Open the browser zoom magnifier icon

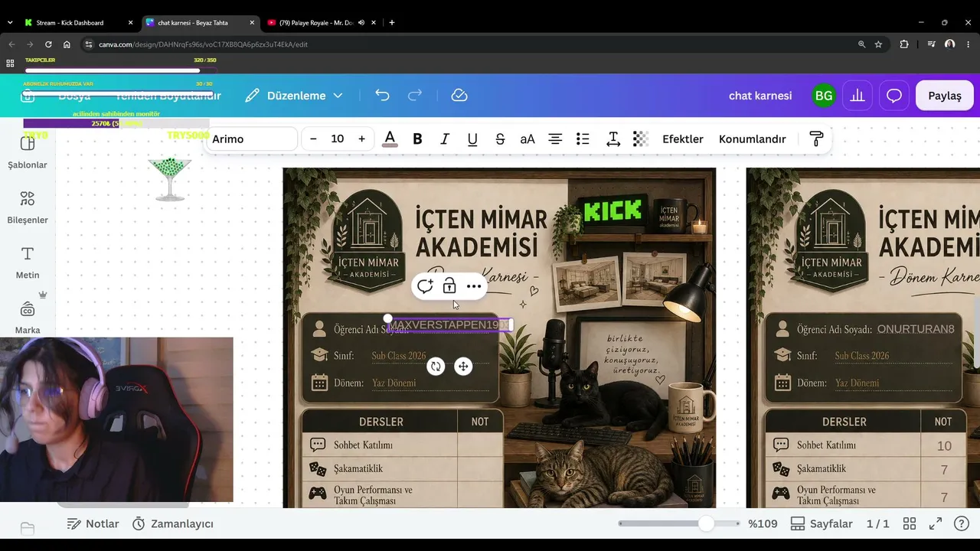pos(862,44)
